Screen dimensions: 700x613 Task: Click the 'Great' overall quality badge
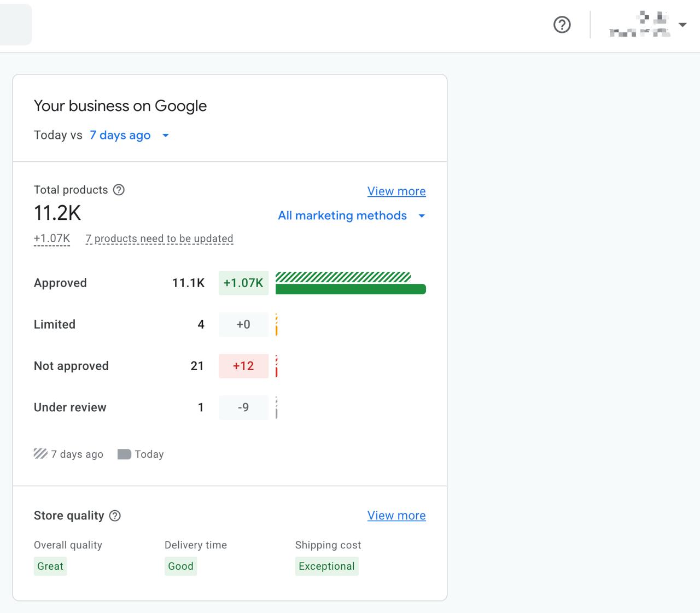coord(50,566)
